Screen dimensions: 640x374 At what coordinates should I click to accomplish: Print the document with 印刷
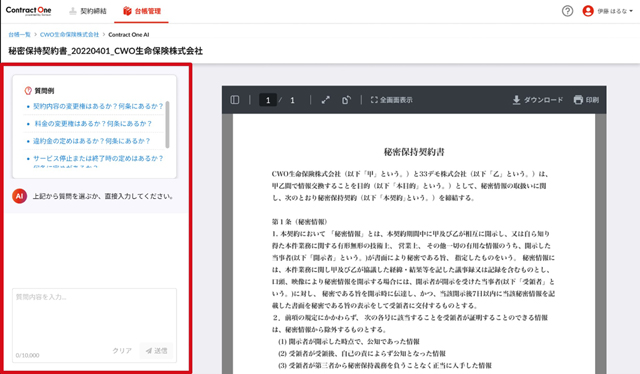tap(586, 100)
